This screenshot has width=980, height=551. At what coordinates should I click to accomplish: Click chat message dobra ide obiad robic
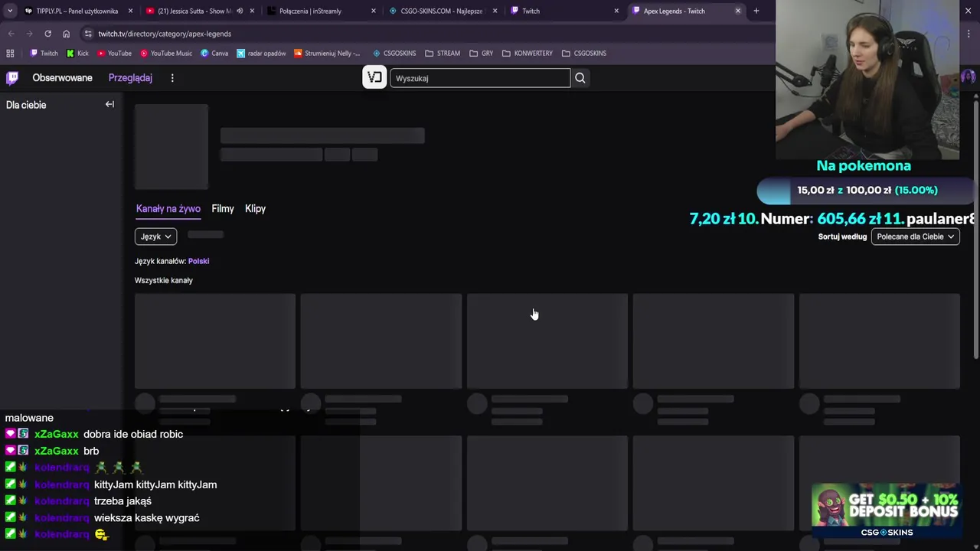(x=133, y=434)
